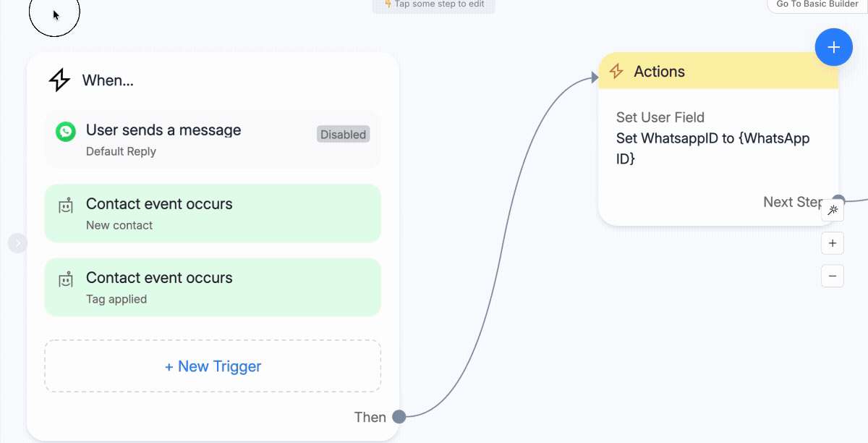Click the bot icon in Tag applied trigger

tap(66, 280)
